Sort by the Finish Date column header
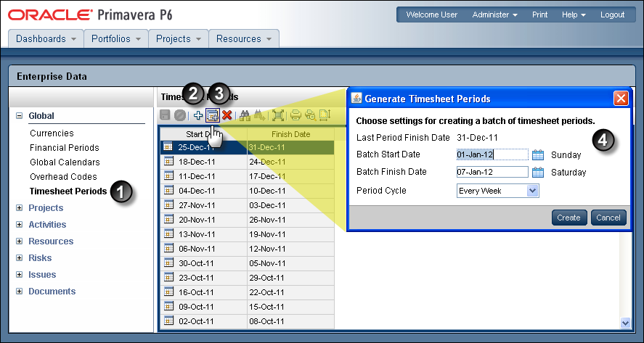The width and height of the screenshot is (644, 343). click(291, 134)
